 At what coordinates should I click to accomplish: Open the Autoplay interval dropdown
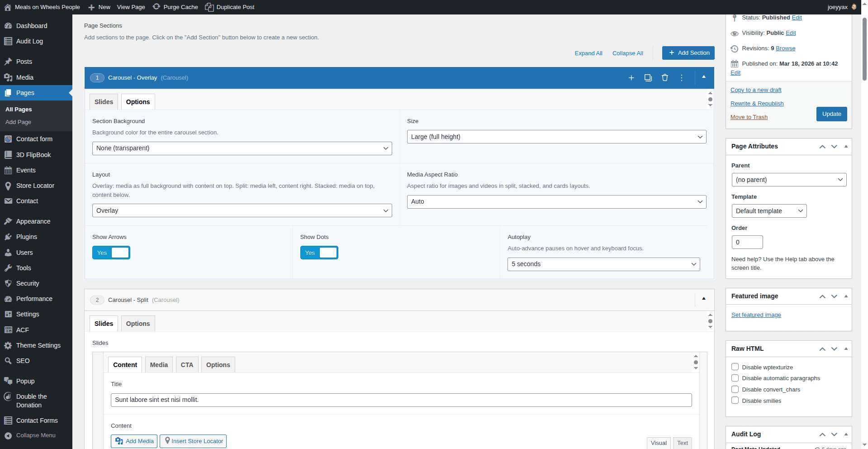[x=603, y=264]
